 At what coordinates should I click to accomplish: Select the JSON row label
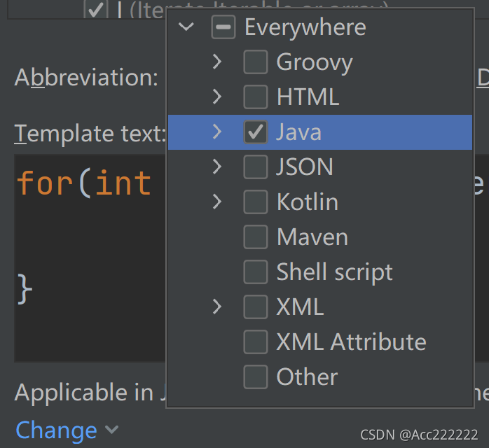(x=305, y=167)
